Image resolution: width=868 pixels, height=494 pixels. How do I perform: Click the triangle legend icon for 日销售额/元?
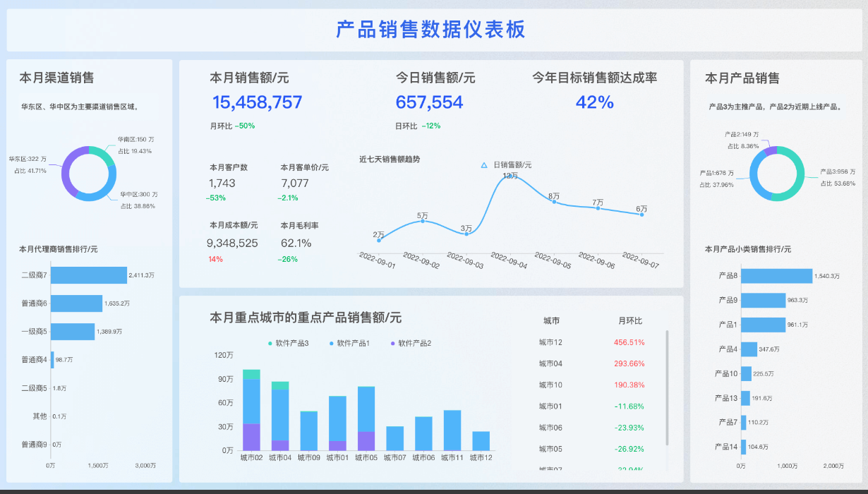pyautogui.click(x=484, y=165)
